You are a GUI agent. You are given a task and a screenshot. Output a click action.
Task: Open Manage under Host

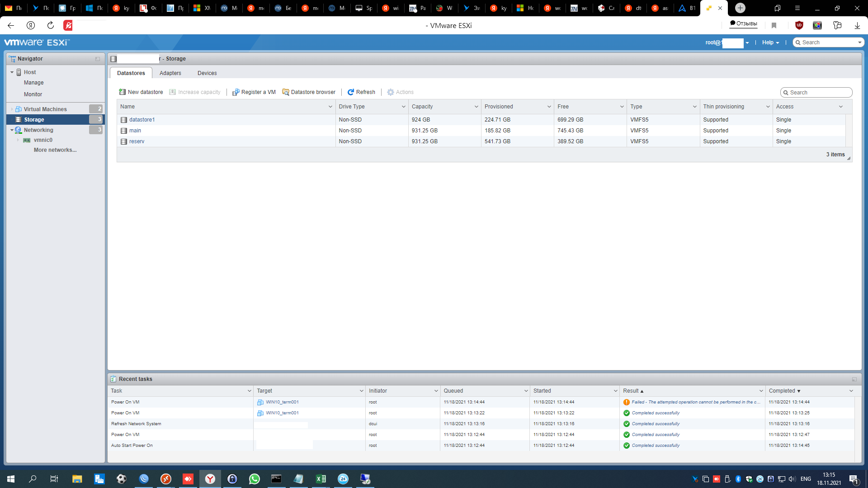pos(34,83)
